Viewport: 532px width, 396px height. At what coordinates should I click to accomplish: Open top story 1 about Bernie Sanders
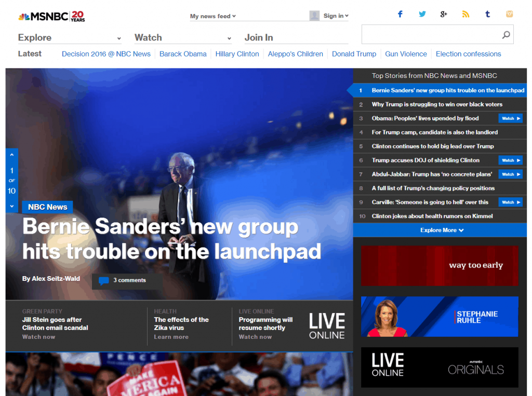[440, 90]
